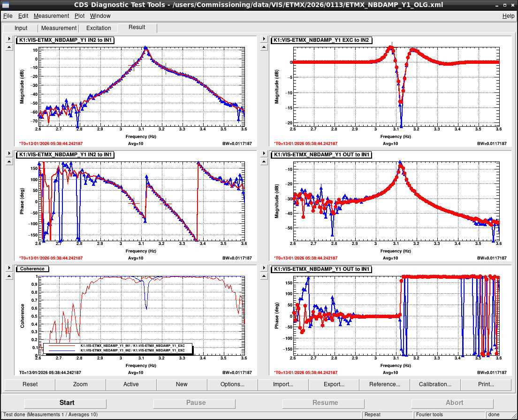Click the Reference... button

(385, 384)
